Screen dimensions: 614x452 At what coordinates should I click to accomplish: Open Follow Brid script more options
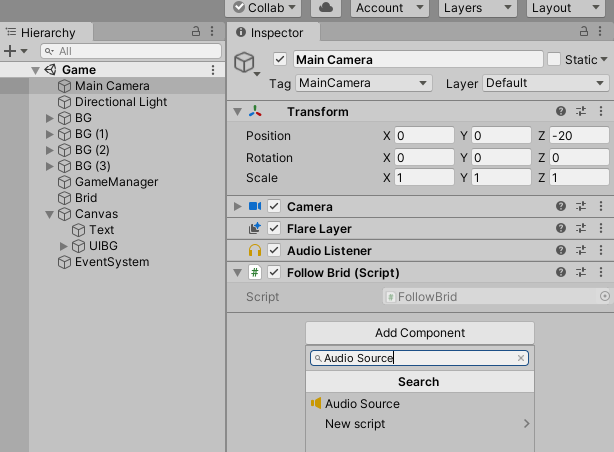pos(601,272)
